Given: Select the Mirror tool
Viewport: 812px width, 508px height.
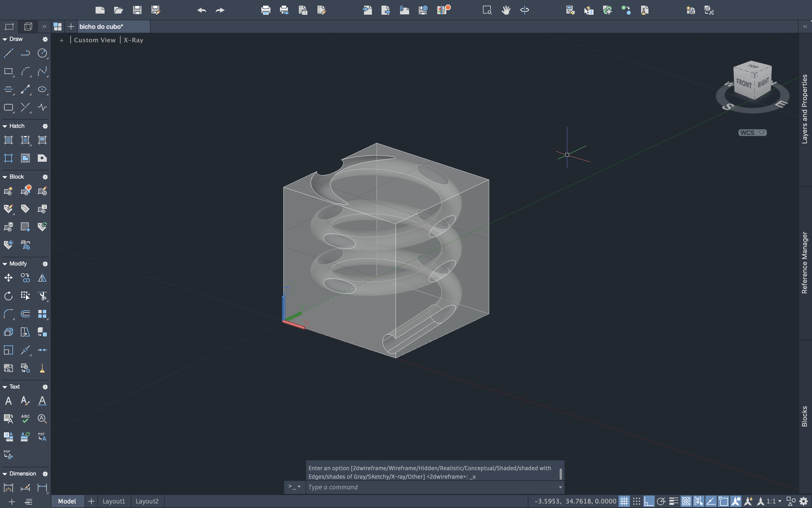Looking at the screenshot, I should tap(42, 278).
